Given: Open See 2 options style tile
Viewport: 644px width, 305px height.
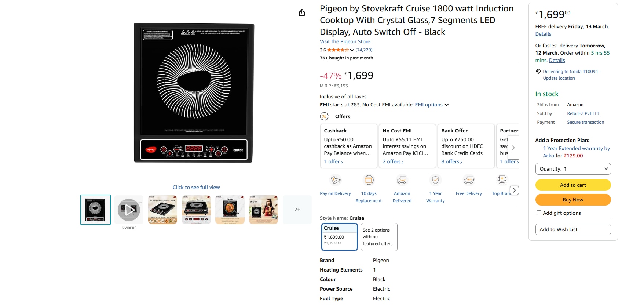Looking at the screenshot, I should coord(379,237).
